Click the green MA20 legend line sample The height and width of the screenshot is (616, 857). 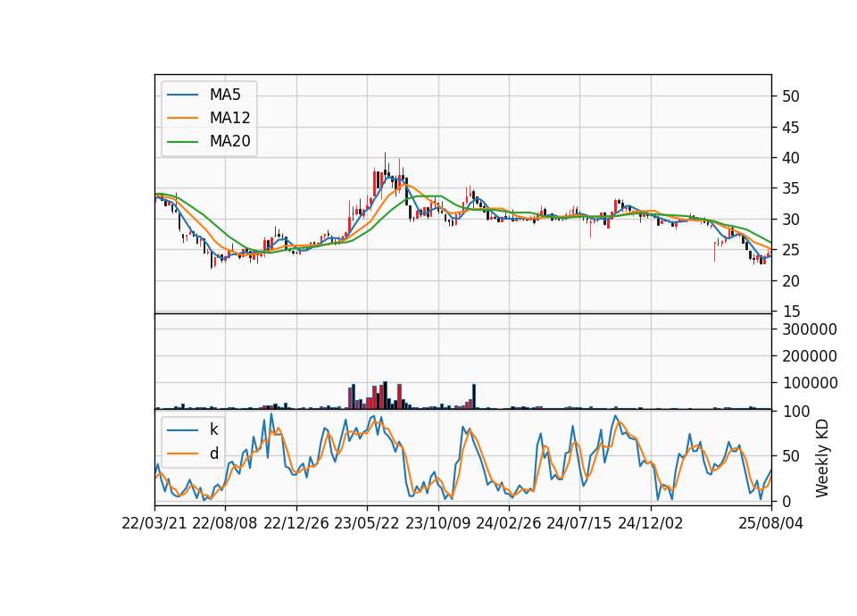coord(182,141)
